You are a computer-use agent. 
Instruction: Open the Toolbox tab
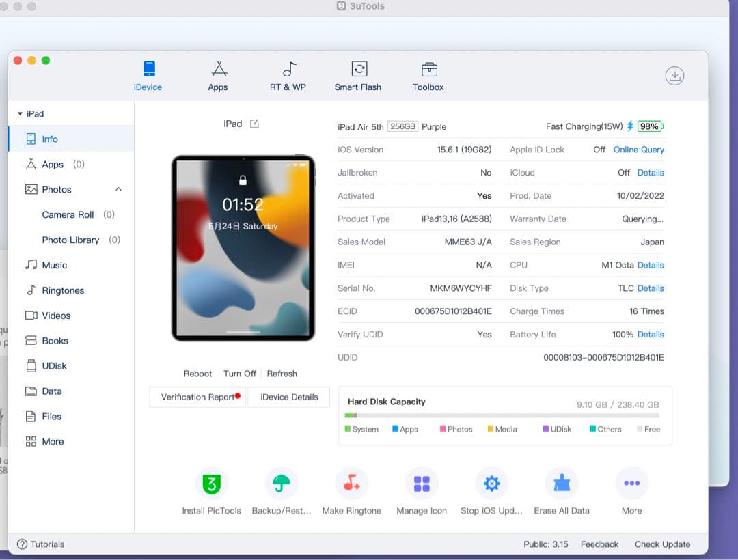point(428,76)
